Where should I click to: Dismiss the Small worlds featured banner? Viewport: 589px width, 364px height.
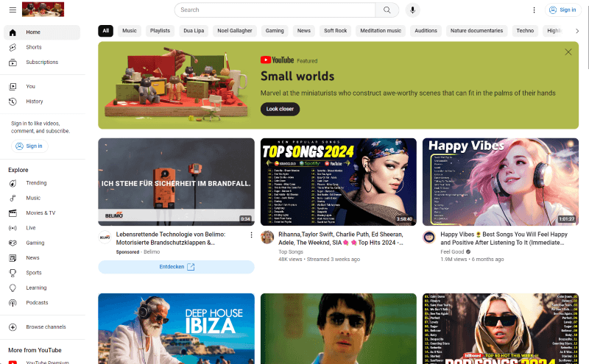click(x=568, y=52)
